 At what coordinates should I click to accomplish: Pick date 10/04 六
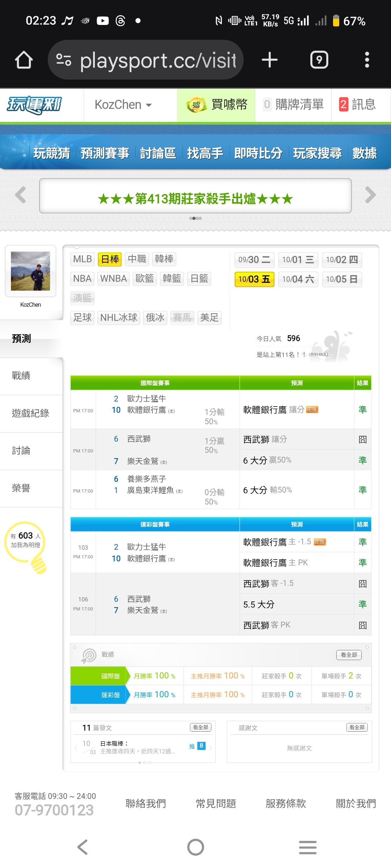pyautogui.click(x=298, y=279)
